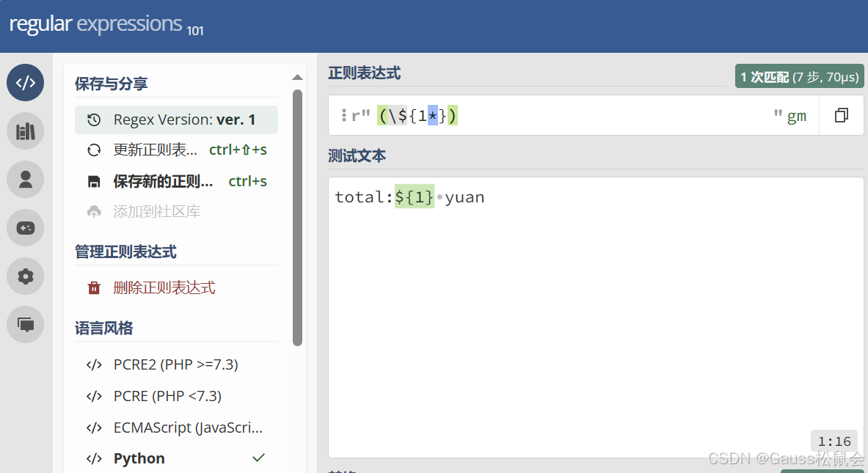
Task: Select Python flavor
Action: (176, 458)
